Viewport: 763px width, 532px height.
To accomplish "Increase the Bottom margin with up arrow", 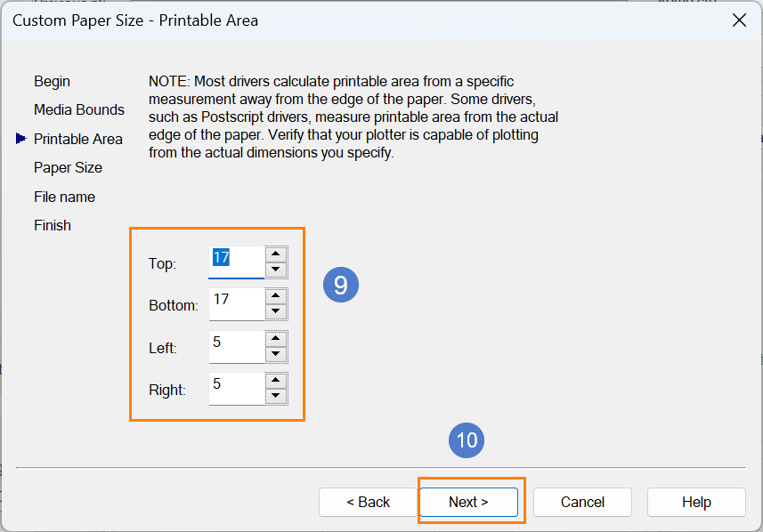I will pos(276,295).
